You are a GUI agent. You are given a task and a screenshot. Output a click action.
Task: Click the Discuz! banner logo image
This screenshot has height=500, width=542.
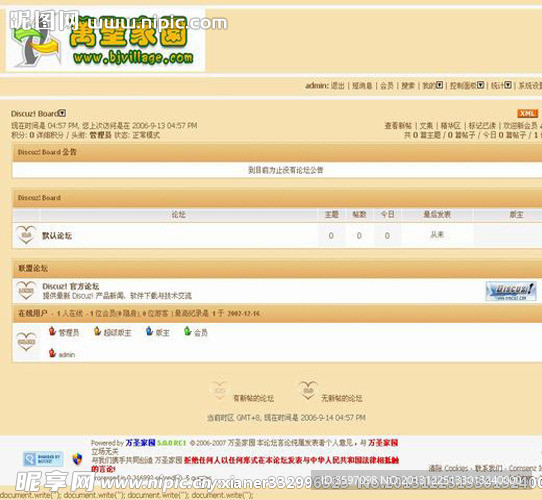[x=511, y=291]
